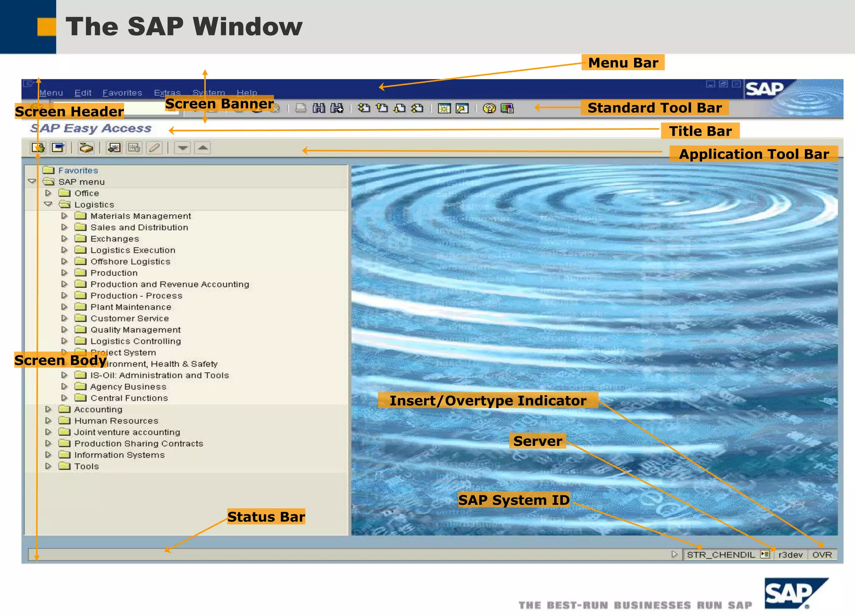The width and height of the screenshot is (855, 616).
Task: Move favorite down with the down-arrow button
Action: click(x=182, y=148)
